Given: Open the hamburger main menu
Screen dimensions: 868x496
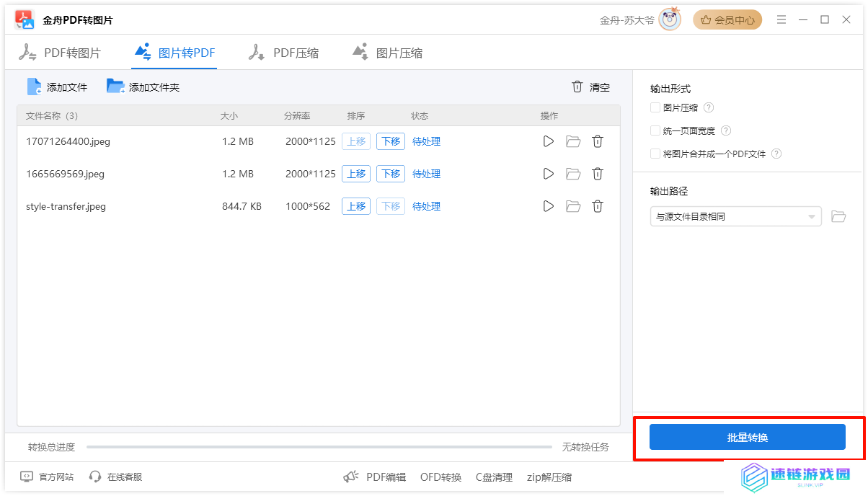Looking at the screenshot, I should coord(781,20).
